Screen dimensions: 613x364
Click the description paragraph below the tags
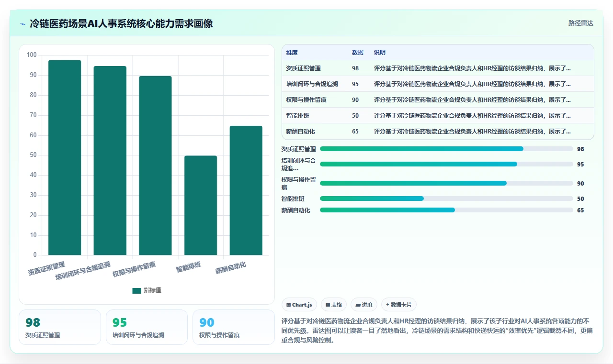coord(438,331)
